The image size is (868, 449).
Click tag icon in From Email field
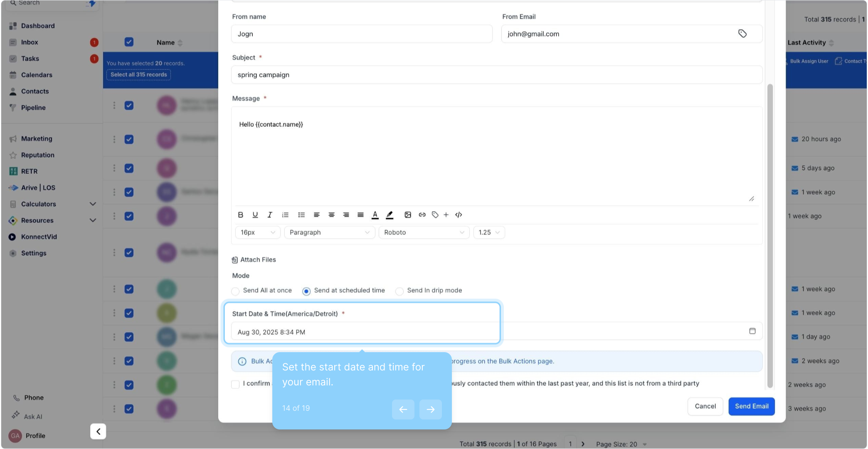coord(742,34)
